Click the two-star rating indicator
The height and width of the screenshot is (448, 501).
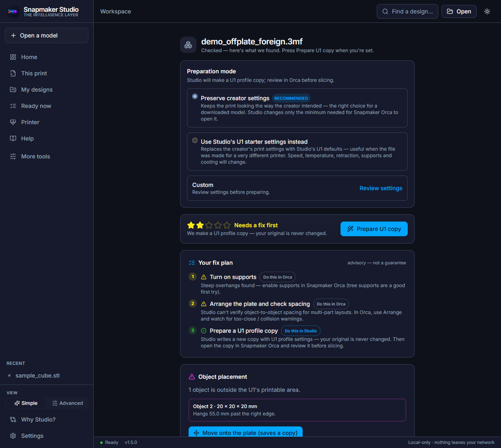209,225
